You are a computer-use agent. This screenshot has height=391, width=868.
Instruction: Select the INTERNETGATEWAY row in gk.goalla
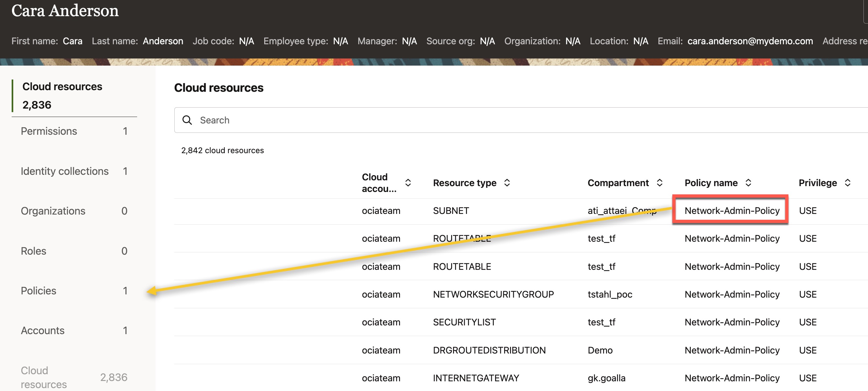(x=475, y=378)
